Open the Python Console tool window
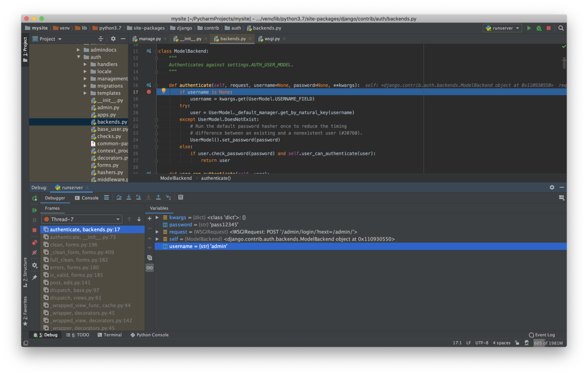588x375 pixels. point(149,335)
